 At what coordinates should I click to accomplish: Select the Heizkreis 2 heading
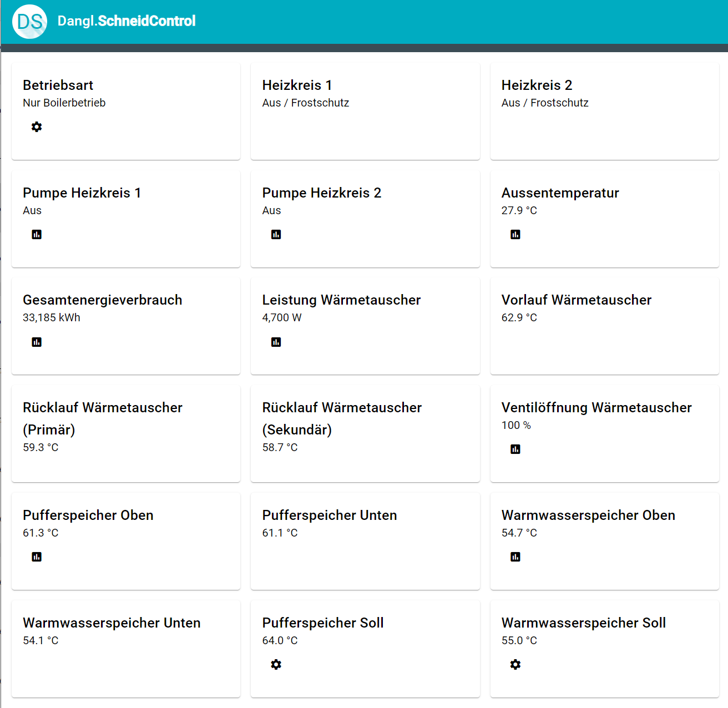(537, 85)
